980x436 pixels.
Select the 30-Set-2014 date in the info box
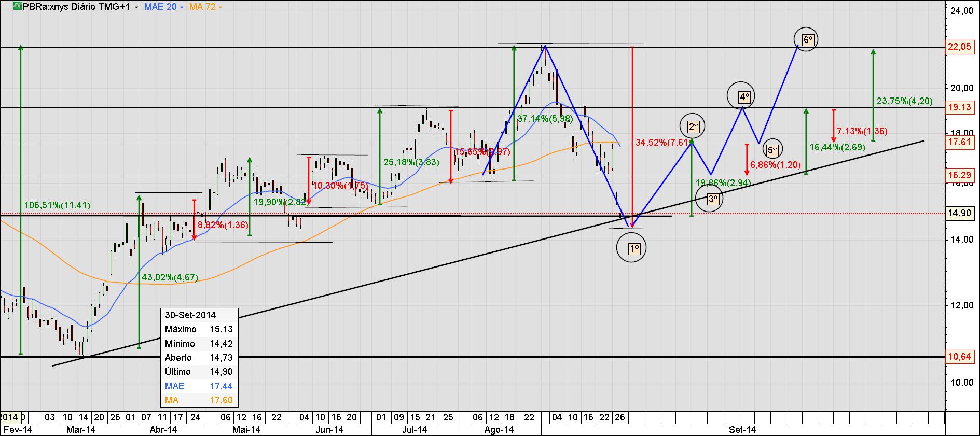(x=190, y=315)
